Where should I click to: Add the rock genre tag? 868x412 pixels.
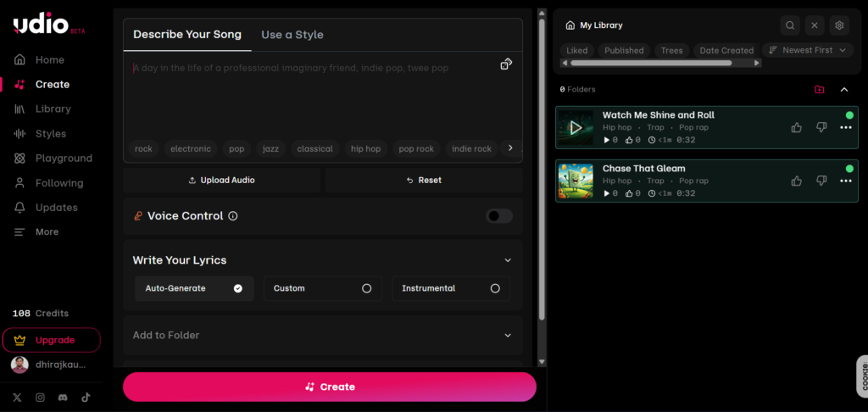coord(143,149)
